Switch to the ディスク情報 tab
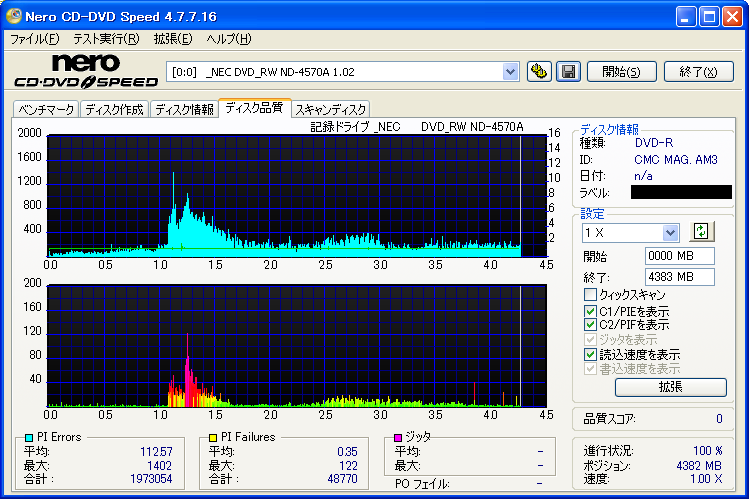 point(184,109)
